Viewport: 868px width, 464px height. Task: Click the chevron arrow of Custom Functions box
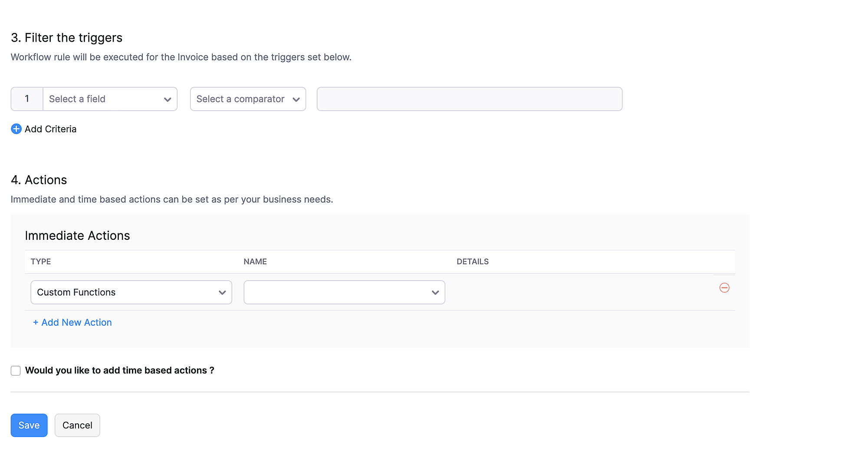pos(222,293)
